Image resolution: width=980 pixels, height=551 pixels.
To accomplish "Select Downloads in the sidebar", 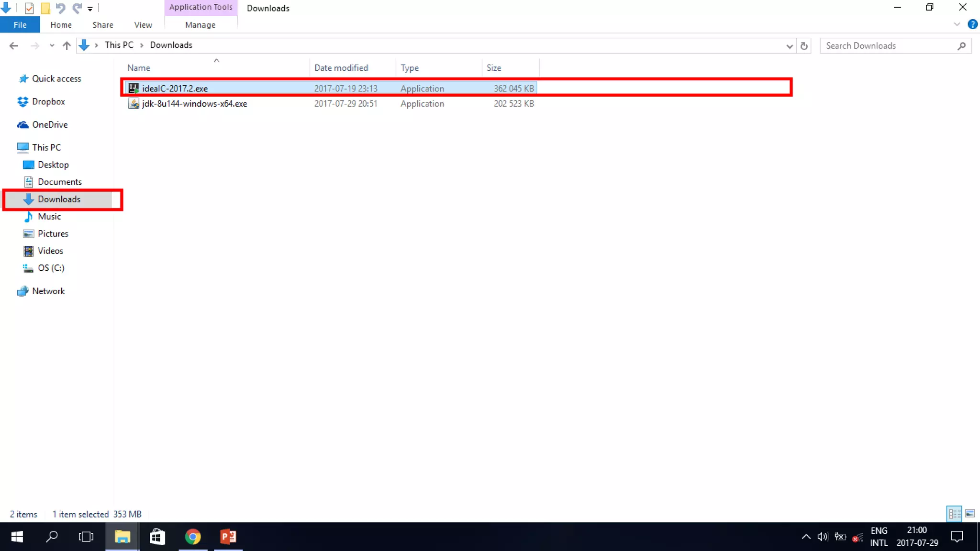I will pyautogui.click(x=58, y=199).
